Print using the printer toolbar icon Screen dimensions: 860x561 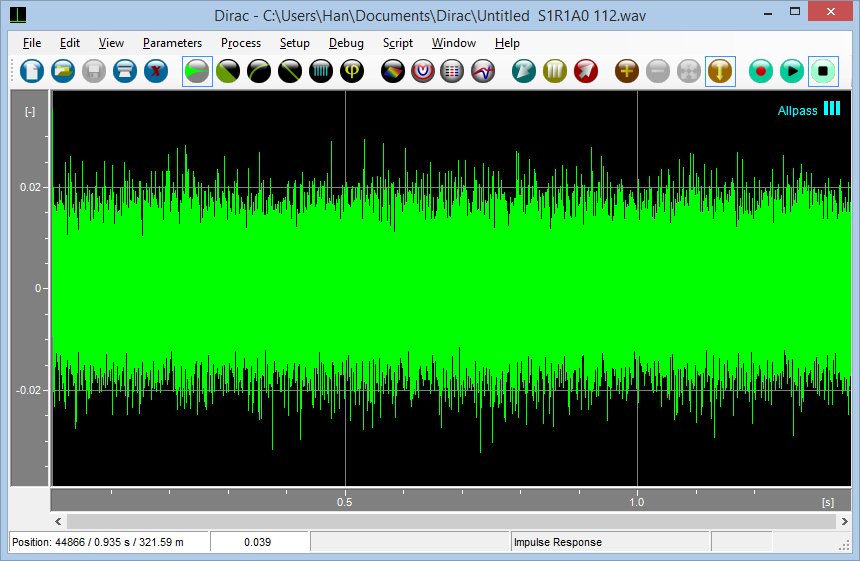[x=125, y=71]
